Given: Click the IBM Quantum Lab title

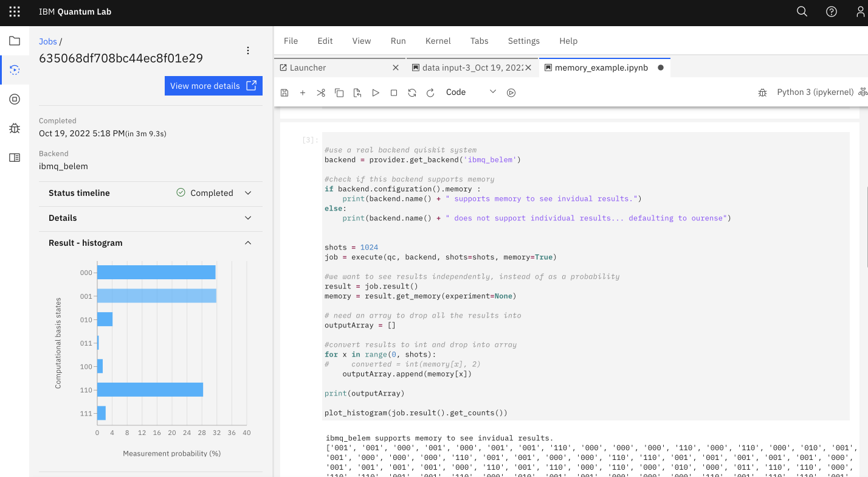Looking at the screenshot, I should 75,12.
